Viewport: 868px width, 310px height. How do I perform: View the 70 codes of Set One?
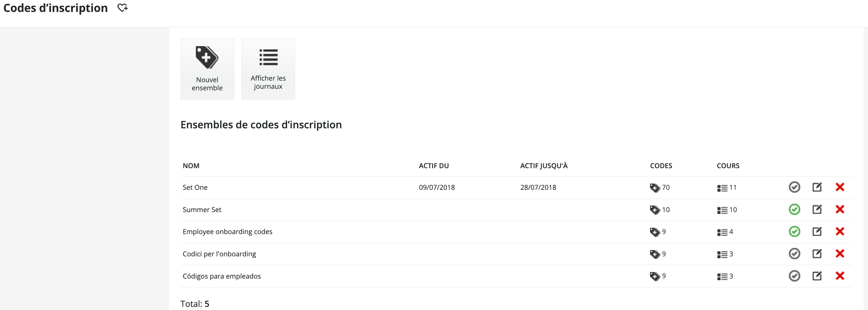[x=659, y=188]
